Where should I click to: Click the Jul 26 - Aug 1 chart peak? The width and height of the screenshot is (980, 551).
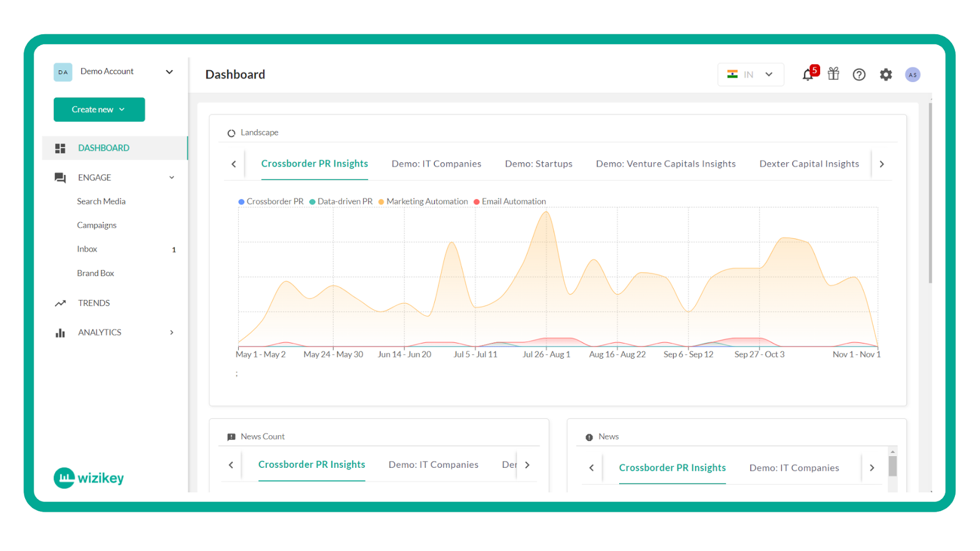[546, 212]
